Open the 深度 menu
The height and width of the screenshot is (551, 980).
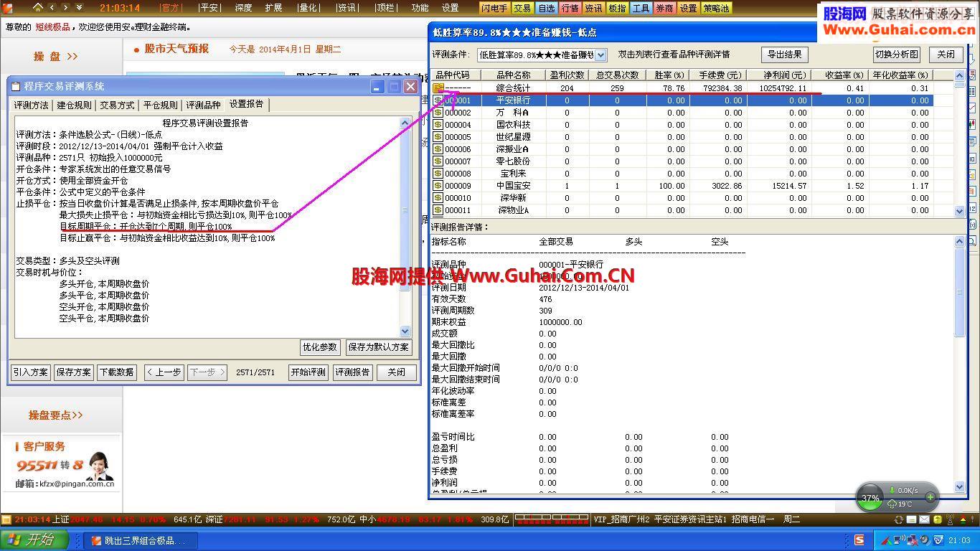[243, 8]
